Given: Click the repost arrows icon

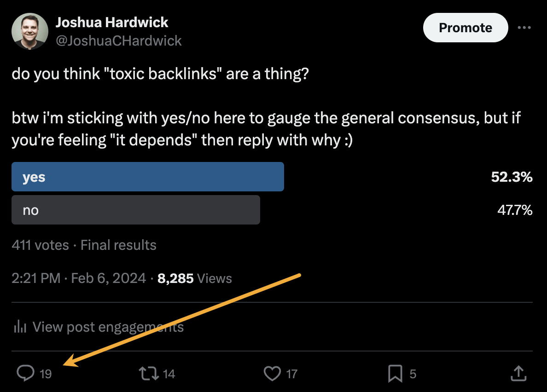Looking at the screenshot, I should coord(148,374).
